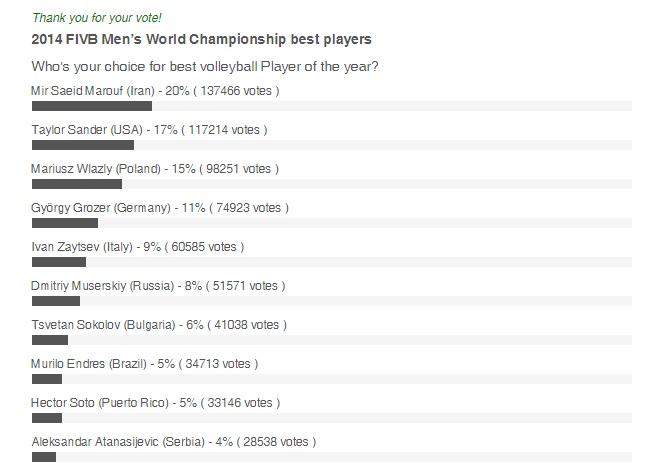Click Tsvetan Sokolov's 6% vote bar
The height and width of the screenshot is (474, 670).
click(50, 340)
